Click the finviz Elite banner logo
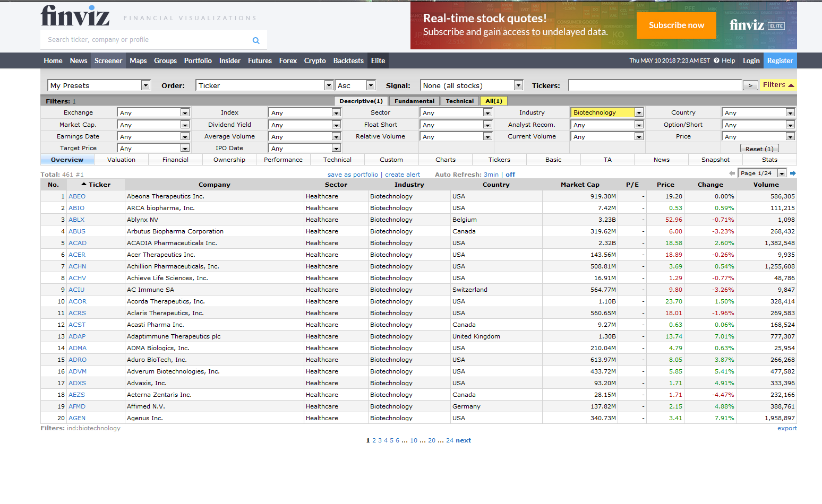This screenshot has height=504, width=822. 757,25
